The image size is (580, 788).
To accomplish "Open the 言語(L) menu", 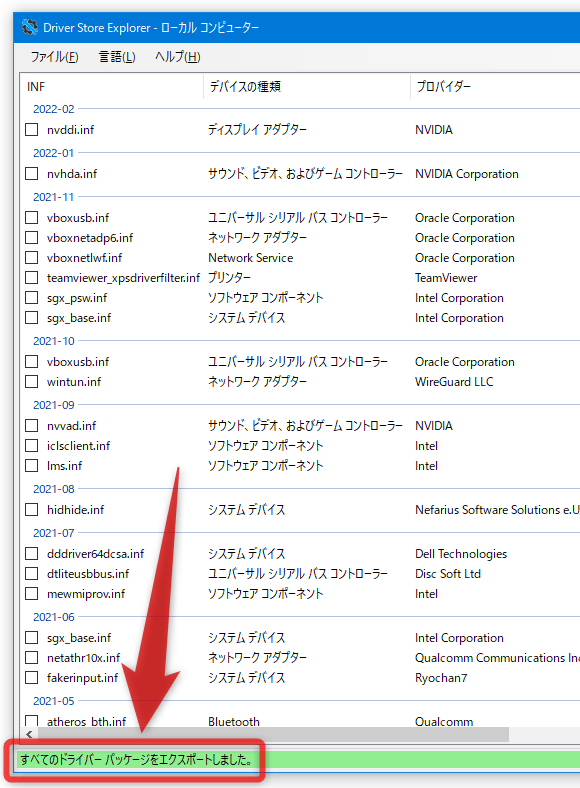I will tap(117, 57).
